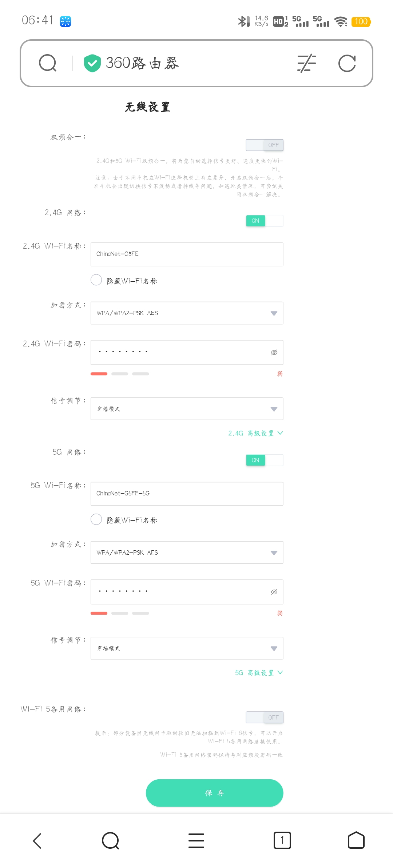Tap the green shield security icon
Viewport: 393px width, 868px height.
point(92,63)
